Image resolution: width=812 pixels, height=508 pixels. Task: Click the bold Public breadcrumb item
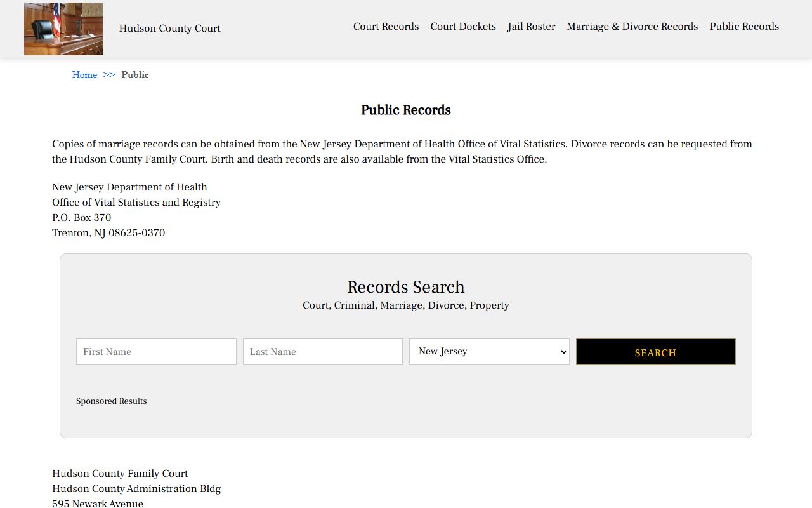click(x=135, y=75)
